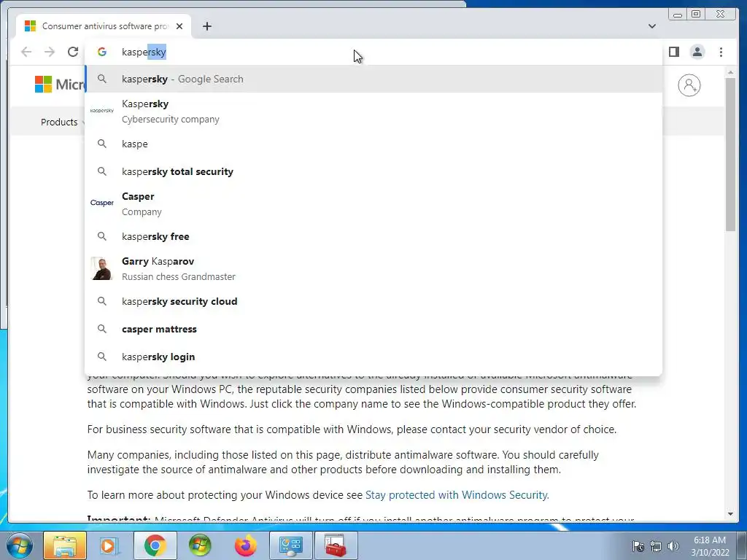Click the address bar text field
This screenshot has width=747, height=560.
pyautogui.click(x=373, y=52)
